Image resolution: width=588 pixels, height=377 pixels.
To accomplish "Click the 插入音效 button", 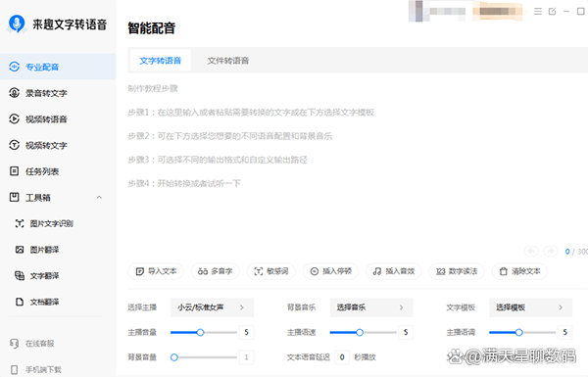I will coord(393,271).
